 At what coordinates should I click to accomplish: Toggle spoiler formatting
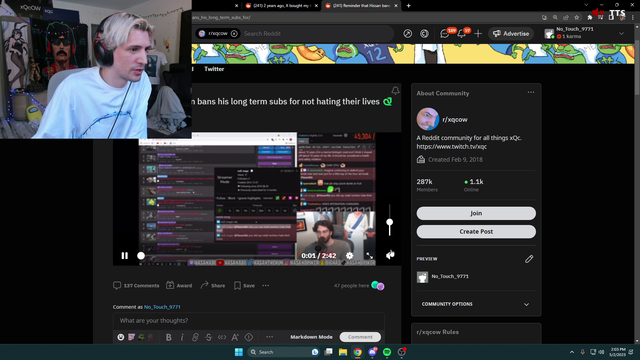click(x=249, y=337)
